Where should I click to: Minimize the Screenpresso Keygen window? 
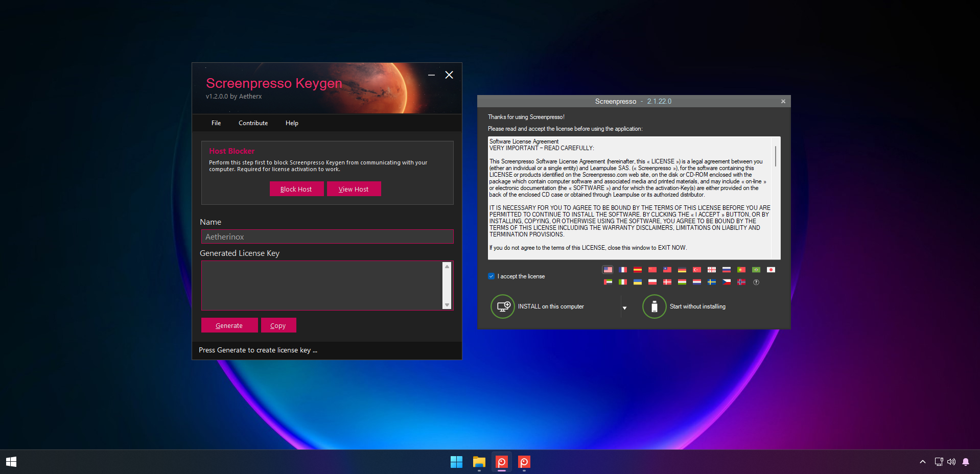(432, 75)
